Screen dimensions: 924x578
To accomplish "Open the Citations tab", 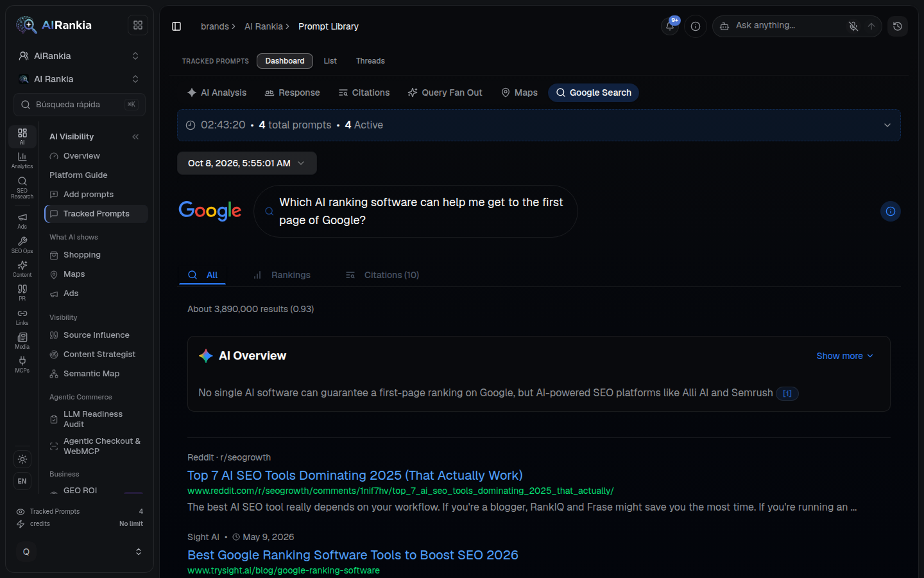I will [364, 92].
